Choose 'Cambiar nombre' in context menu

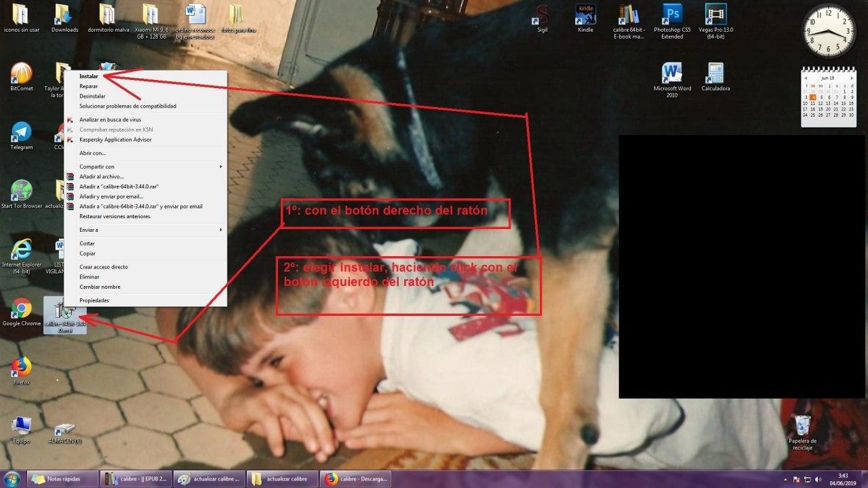(145, 287)
